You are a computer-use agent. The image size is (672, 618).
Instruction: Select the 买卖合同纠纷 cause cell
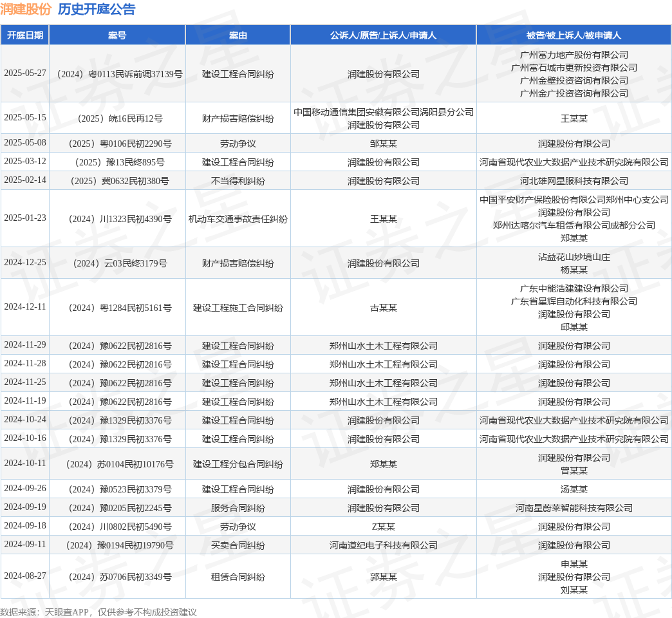pos(238,545)
